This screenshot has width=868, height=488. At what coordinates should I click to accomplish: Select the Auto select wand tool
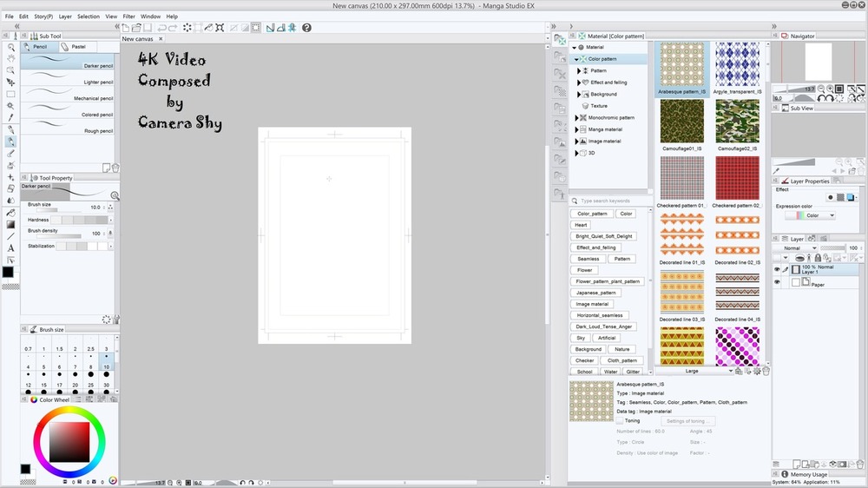coord(10,105)
